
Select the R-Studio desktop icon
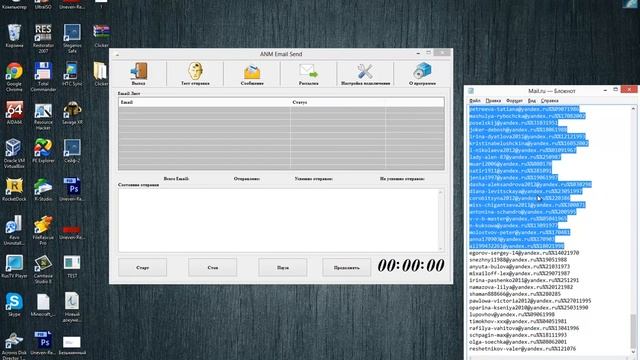[43, 189]
